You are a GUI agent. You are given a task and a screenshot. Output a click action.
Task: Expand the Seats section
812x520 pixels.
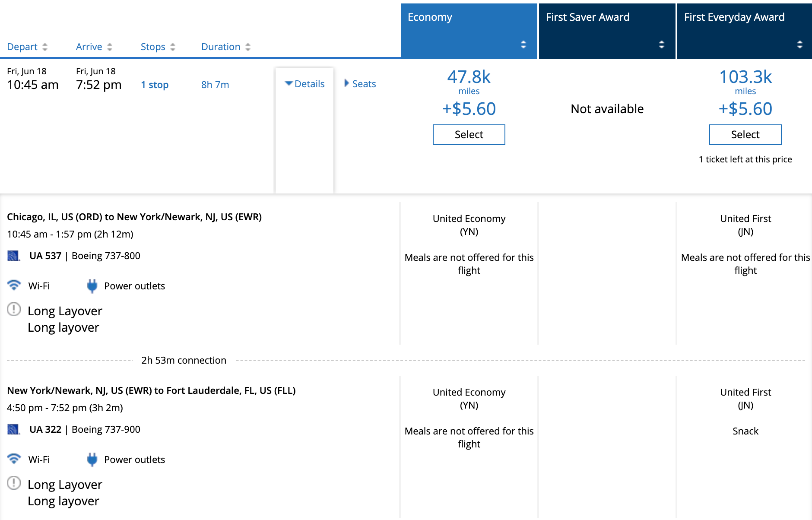360,84
